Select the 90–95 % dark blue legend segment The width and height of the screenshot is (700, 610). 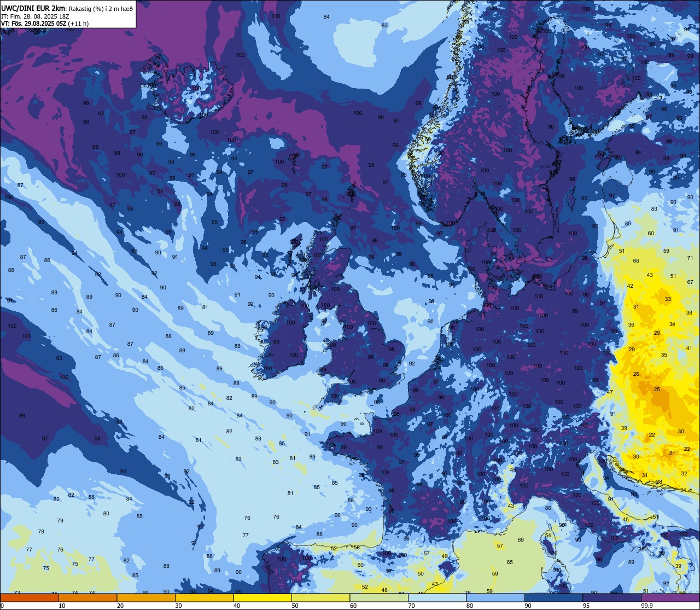553,598
